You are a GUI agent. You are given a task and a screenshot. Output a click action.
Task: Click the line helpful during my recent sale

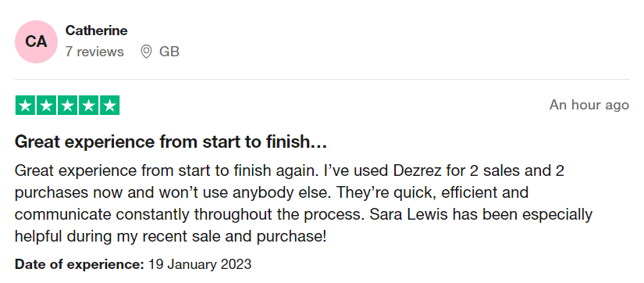coord(170,237)
